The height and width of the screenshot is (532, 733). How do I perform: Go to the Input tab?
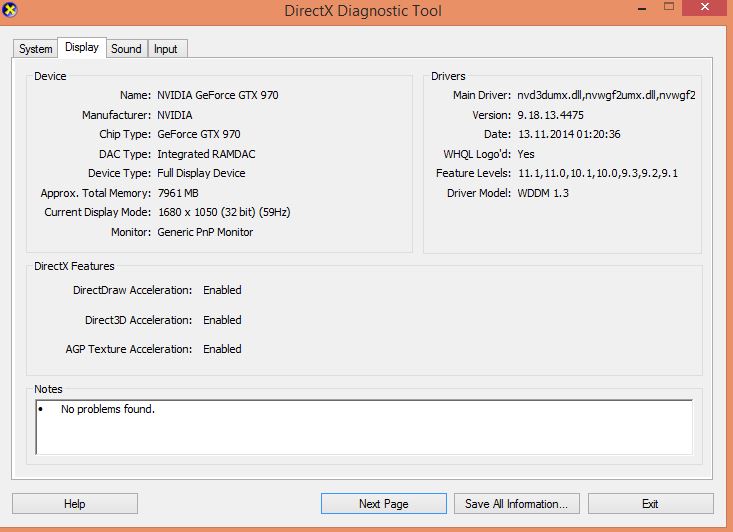pos(166,49)
